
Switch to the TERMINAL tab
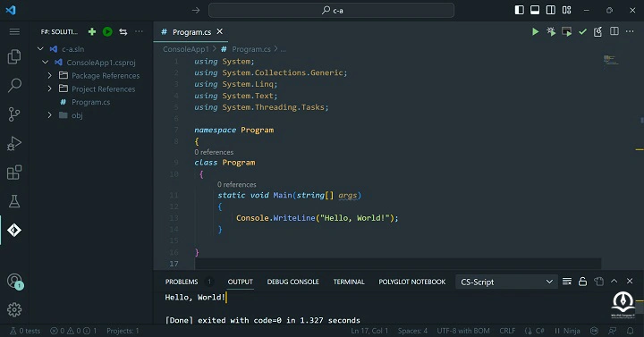349,282
